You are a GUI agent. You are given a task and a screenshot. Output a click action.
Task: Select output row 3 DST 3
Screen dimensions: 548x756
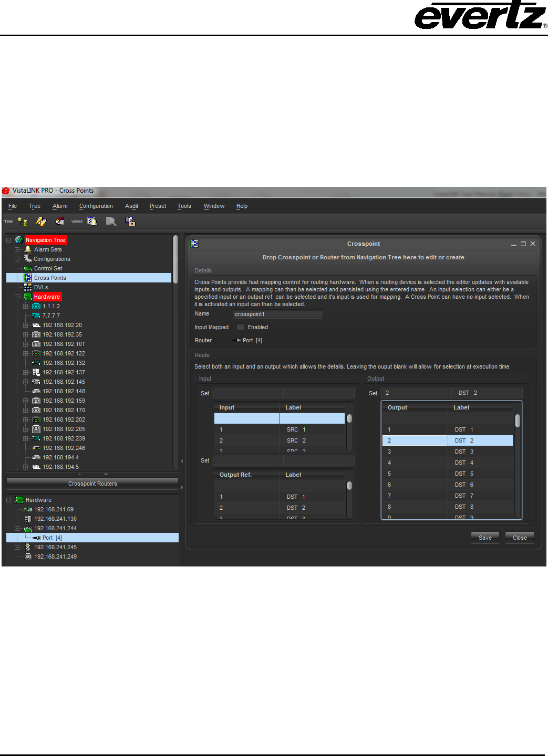(448, 451)
